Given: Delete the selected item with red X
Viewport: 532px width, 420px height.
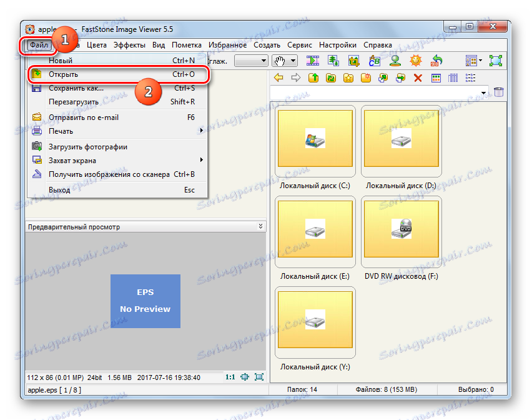Looking at the screenshot, I should pos(418,77).
